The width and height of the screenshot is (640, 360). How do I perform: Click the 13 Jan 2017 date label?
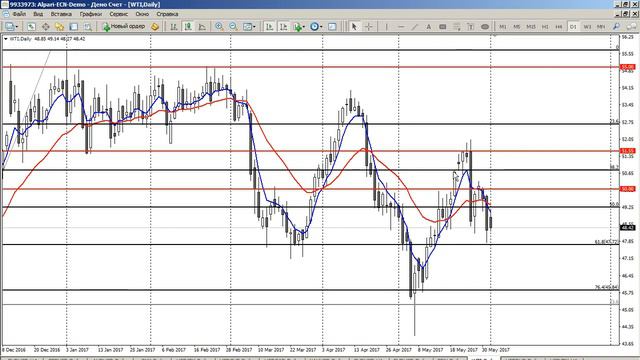tap(110, 350)
